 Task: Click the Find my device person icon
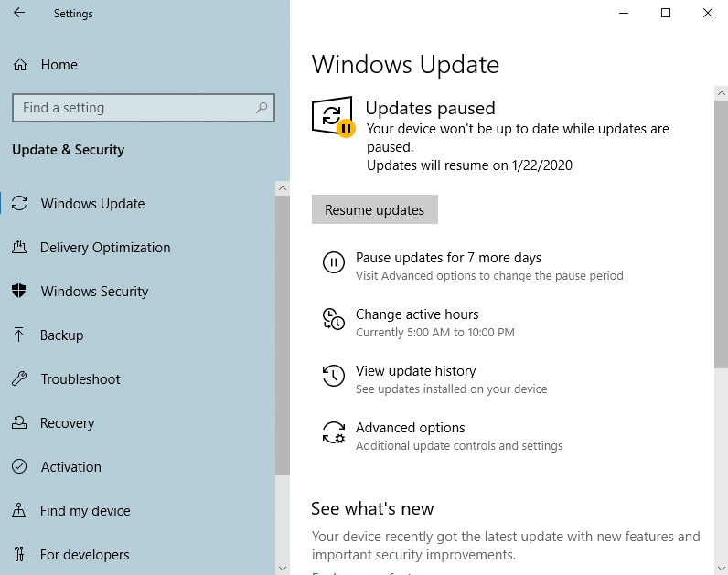click(18, 510)
